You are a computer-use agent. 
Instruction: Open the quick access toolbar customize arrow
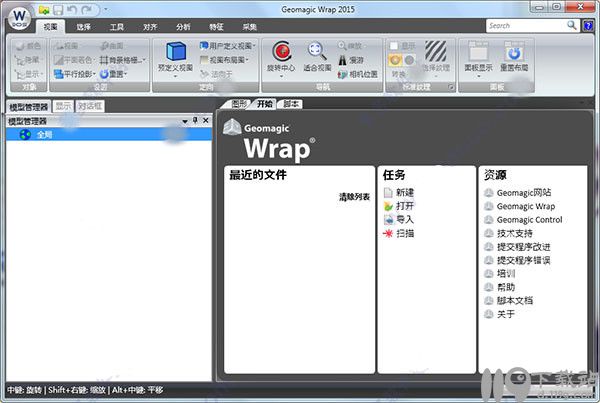tap(106, 10)
